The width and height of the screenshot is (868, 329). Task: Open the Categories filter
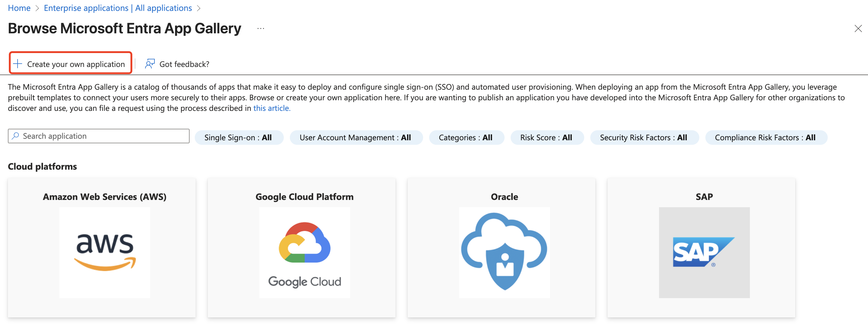[x=466, y=138]
